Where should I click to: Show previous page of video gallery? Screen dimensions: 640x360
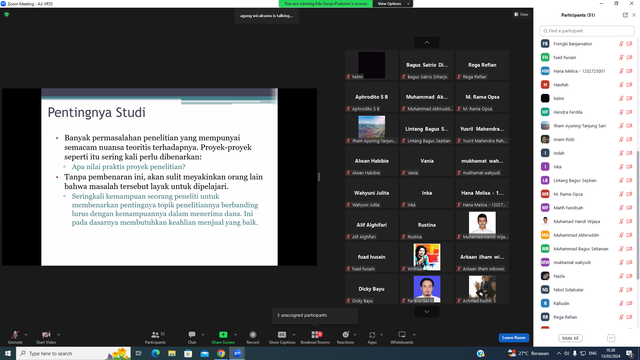click(x=427, y=42)
